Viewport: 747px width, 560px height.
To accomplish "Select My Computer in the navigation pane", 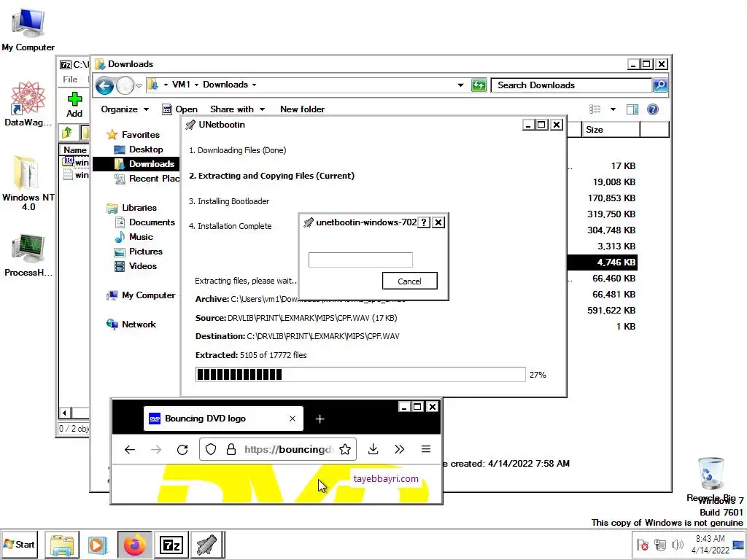I will click(x=141, y=295).
